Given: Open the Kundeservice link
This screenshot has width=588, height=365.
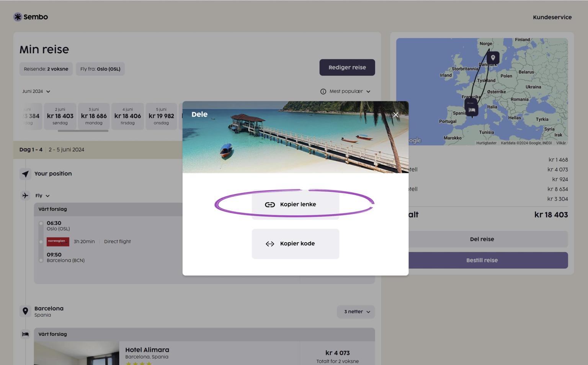Looking at the screenshot, I should coord(552,17).
